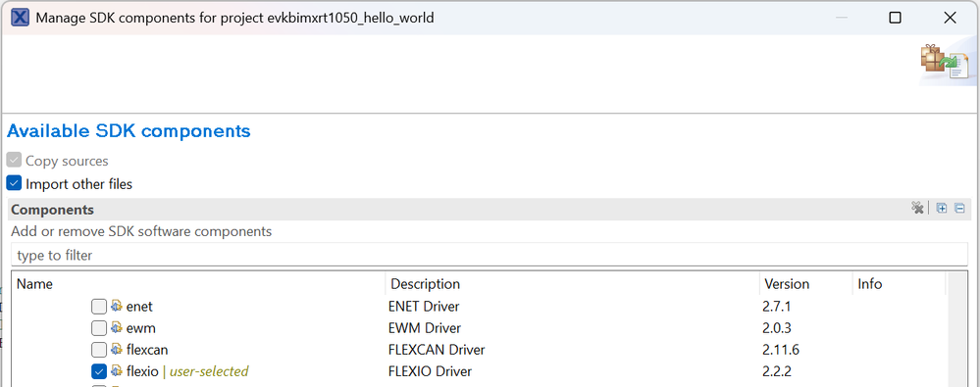Click the flexio component gear icon

(117, 370)
